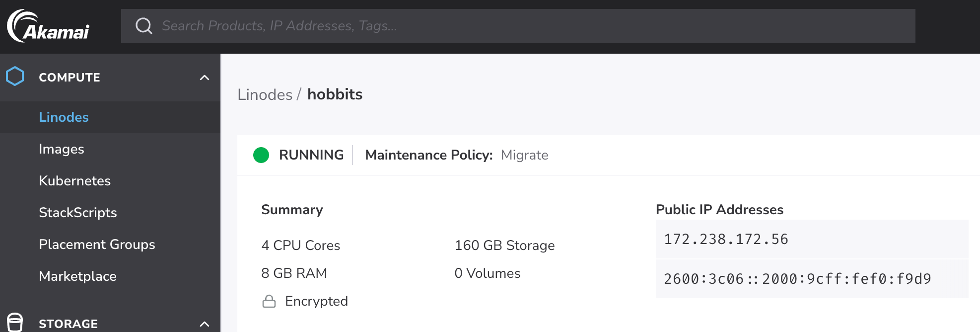The width and height of the screenshot is (980, 332).
Task: Open Linodes in the sidebar
Action: tap(64, 117)
